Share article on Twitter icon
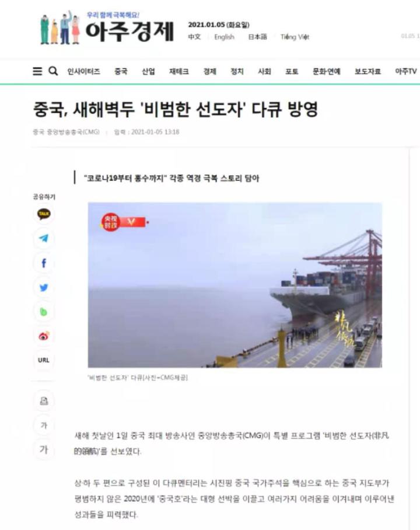This screenshot has width=420, height=530. click(x=44, y=288)
